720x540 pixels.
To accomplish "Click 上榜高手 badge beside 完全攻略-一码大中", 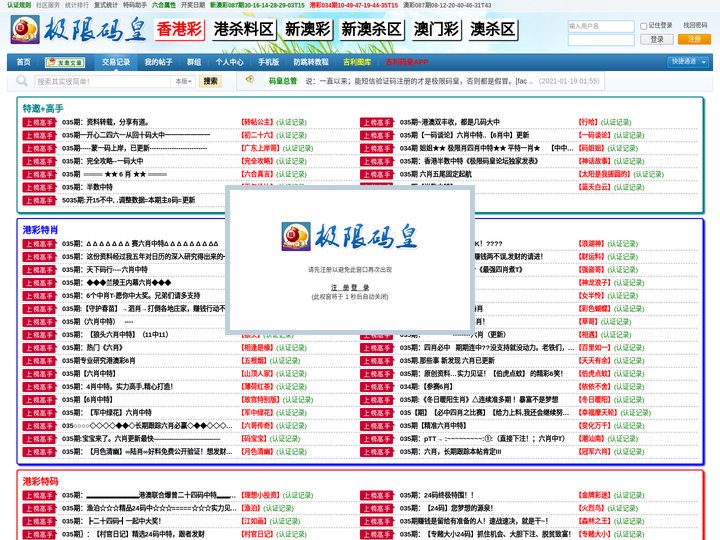I will 39,161.
